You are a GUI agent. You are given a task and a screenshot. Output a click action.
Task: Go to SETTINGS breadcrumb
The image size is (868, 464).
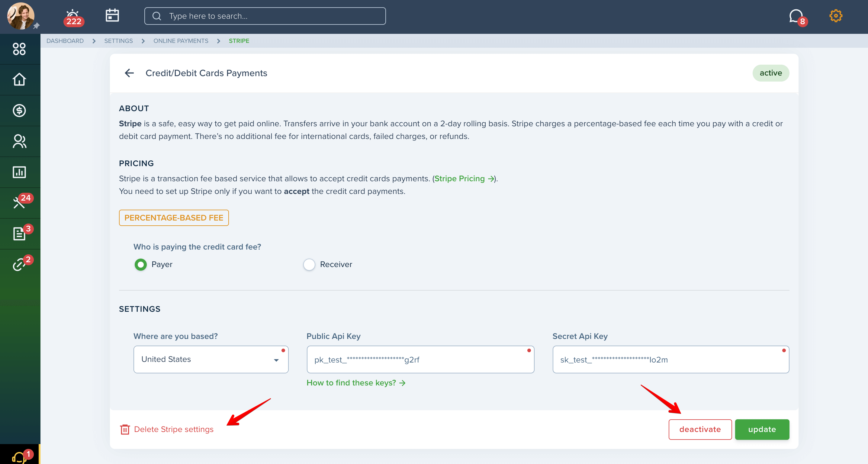(x=118, y=41)
